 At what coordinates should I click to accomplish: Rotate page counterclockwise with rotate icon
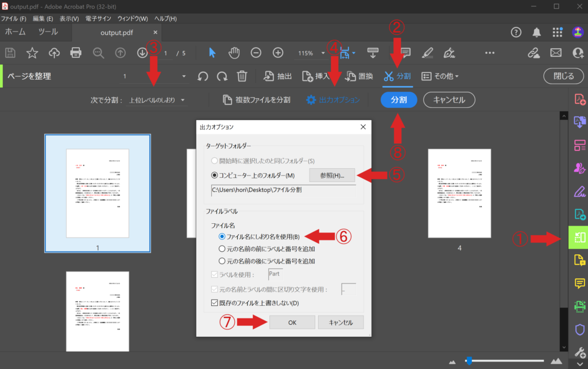(x=203, y=75)
